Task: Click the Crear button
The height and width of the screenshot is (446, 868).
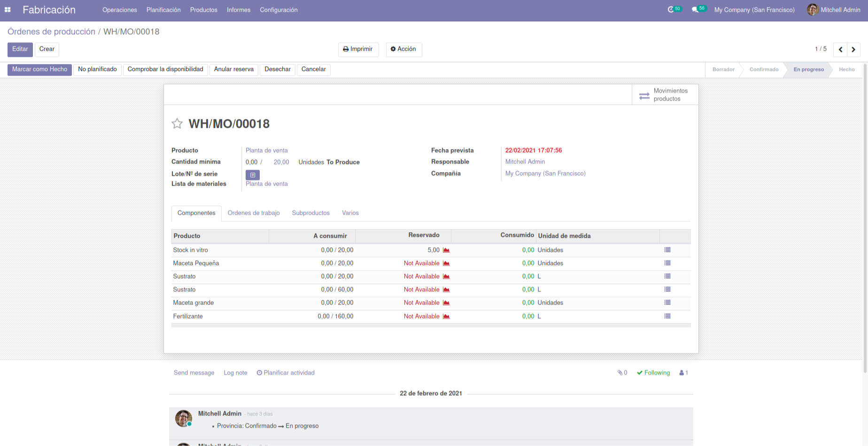Action: pos(47,49)
